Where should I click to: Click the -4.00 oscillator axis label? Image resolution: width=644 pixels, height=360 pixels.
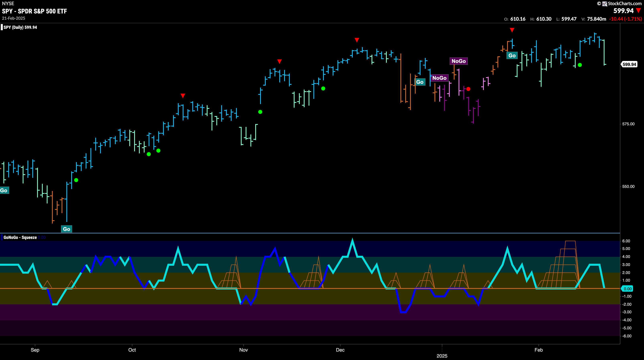click(627, 320)
